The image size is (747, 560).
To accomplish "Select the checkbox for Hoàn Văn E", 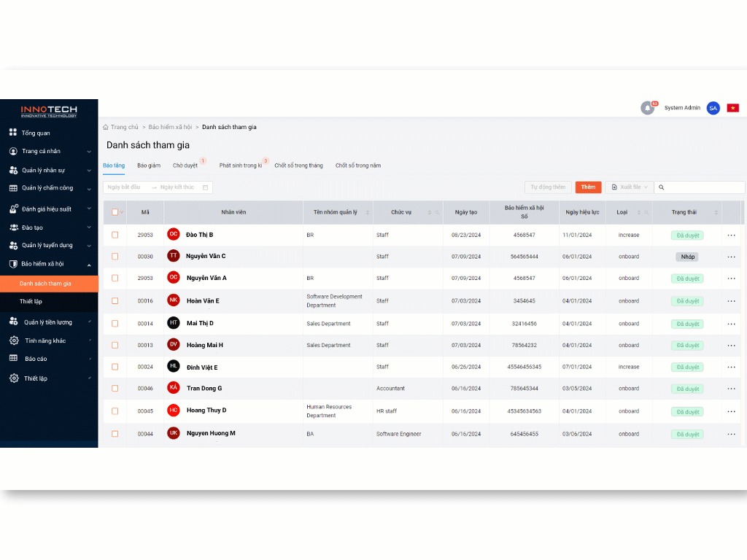I will [115, 300].
